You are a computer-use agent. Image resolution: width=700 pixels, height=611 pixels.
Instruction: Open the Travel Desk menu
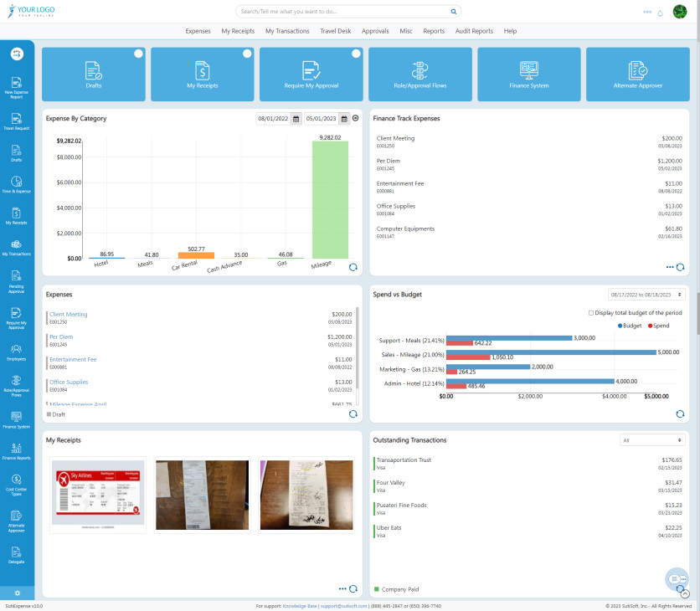(335, 31)
